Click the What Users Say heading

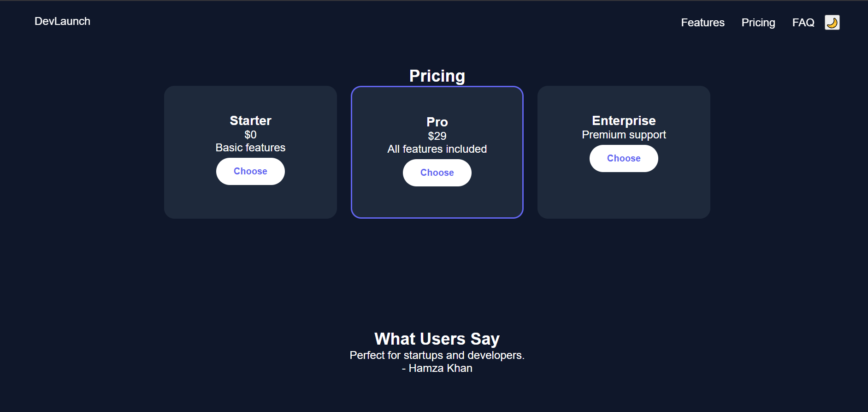437,339
